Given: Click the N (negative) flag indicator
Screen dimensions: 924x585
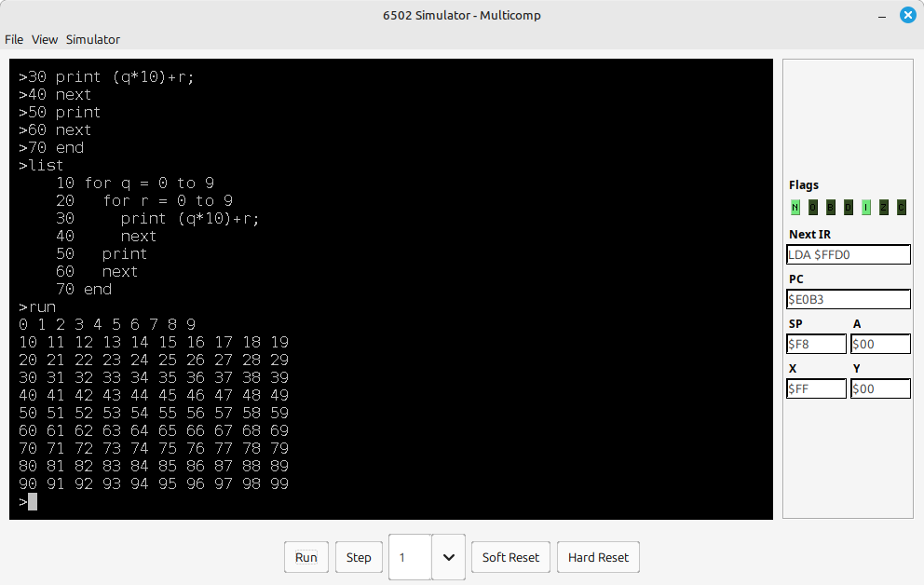Looking at the screenshot, I should click(795, 208).
